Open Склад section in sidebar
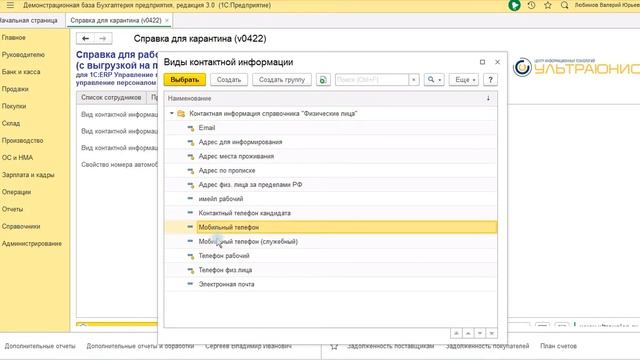Screen dimensions: 640x360 coord(11,123)
